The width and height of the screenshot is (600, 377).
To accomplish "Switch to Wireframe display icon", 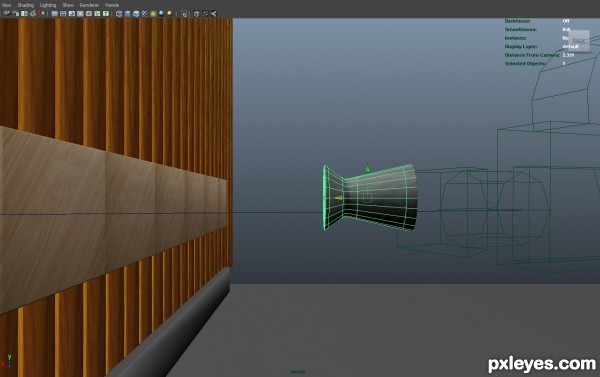I will [119, 14].
